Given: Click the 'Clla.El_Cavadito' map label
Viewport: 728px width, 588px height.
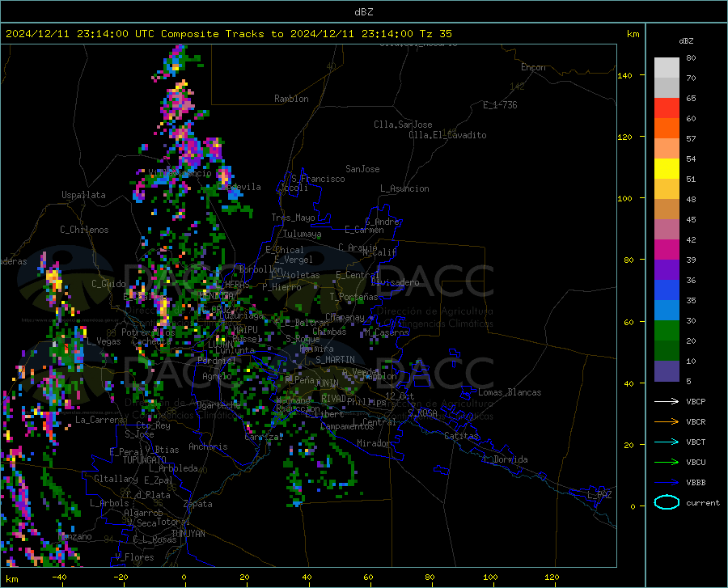Looking at the screenshot, I should pos(447,135).
